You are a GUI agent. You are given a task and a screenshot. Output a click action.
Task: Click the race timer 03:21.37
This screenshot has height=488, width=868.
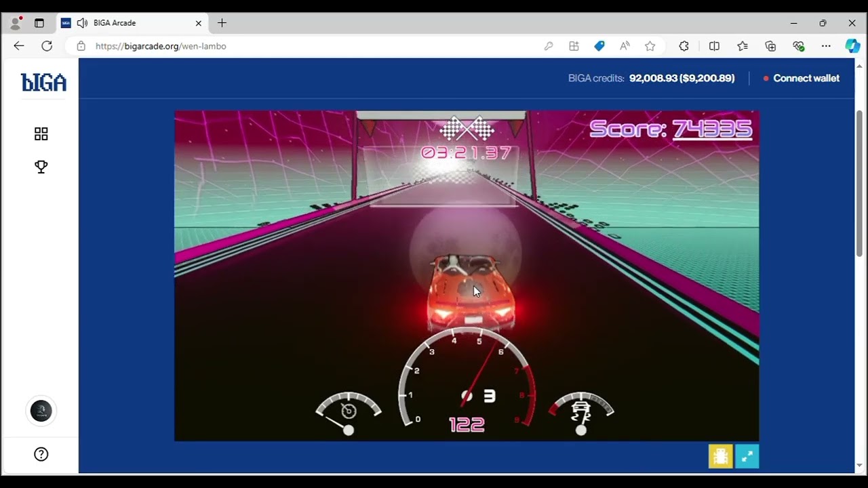pos(466,152)
